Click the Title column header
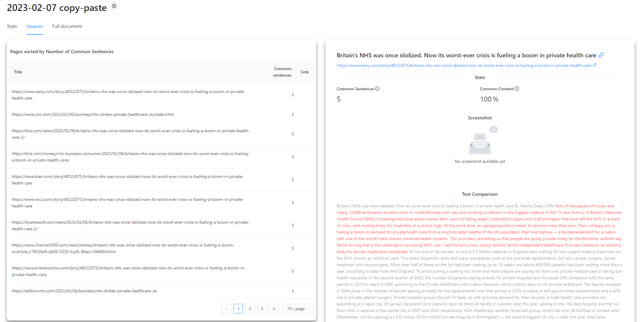 coord(132,72)
